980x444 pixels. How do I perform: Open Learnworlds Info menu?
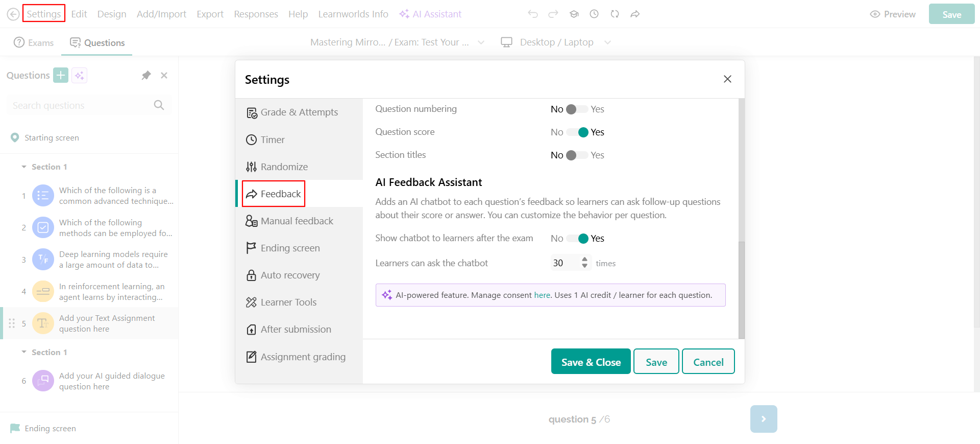(353, 14)
